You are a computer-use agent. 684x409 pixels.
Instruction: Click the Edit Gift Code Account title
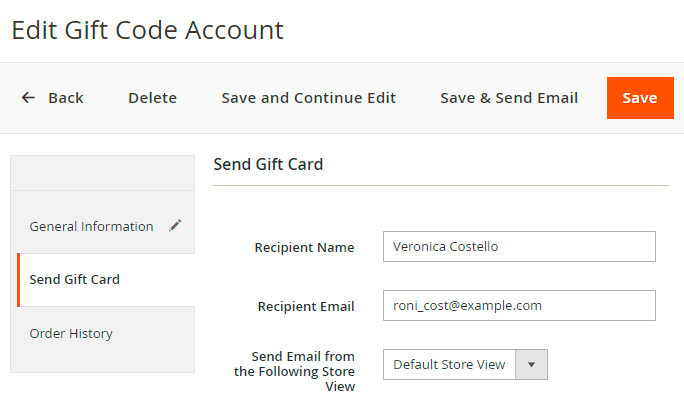148,30
